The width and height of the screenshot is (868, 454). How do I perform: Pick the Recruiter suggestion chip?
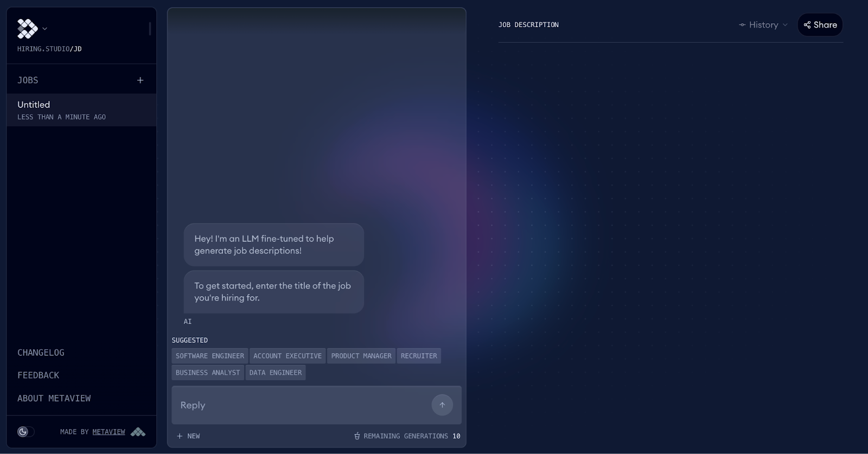(419, 356)
